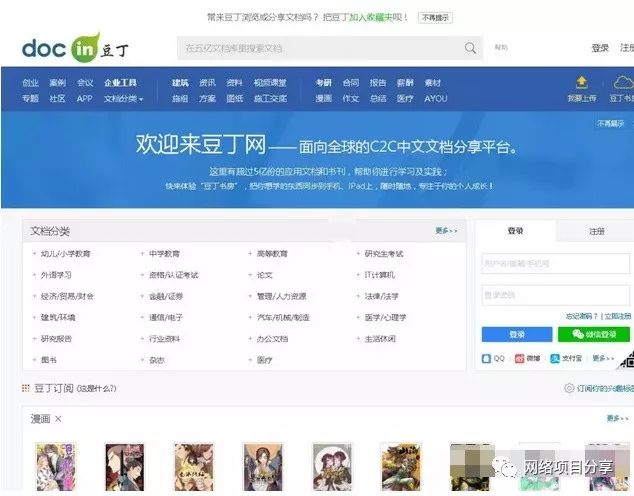
Task: Open the 办公文档 category
Action: (x=272, y=339)
